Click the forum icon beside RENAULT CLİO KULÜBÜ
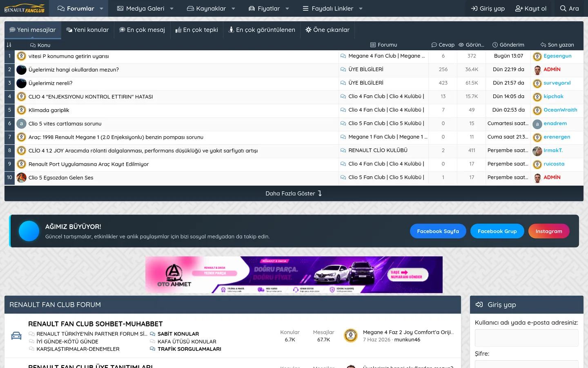The width and height of the screenshot is (588, 368). point(343,150)
